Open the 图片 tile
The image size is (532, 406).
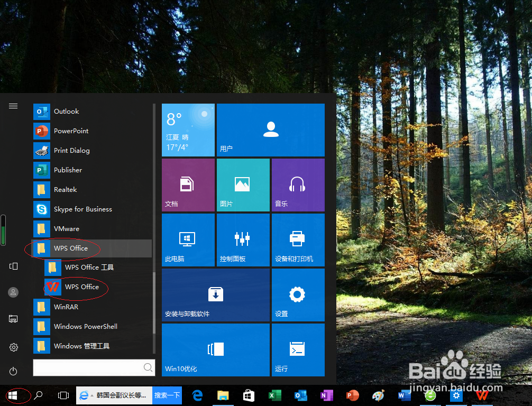point(243,185)
